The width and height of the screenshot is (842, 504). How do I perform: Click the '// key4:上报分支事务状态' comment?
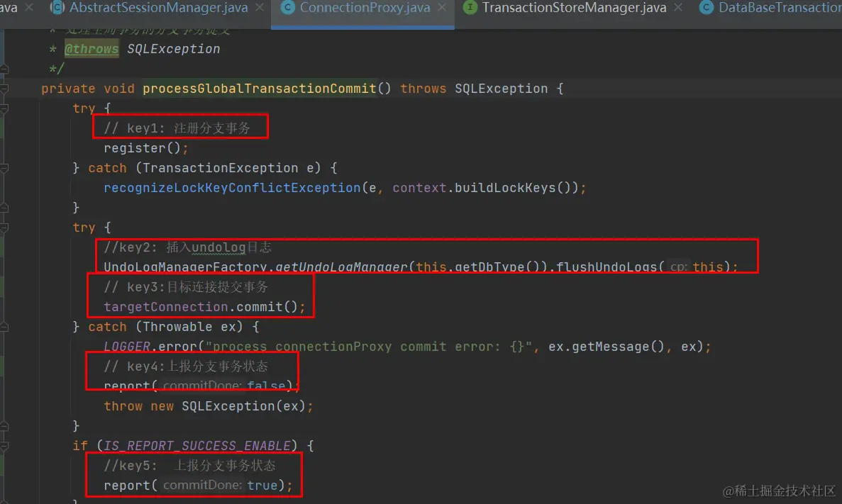186,366
